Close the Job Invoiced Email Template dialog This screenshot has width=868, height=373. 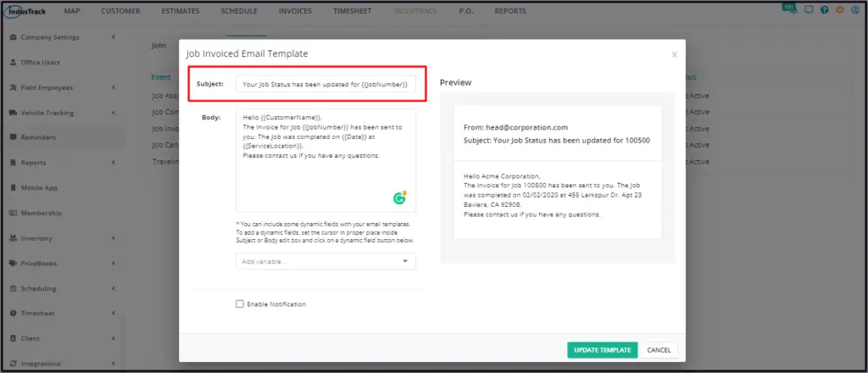[674, 54]
